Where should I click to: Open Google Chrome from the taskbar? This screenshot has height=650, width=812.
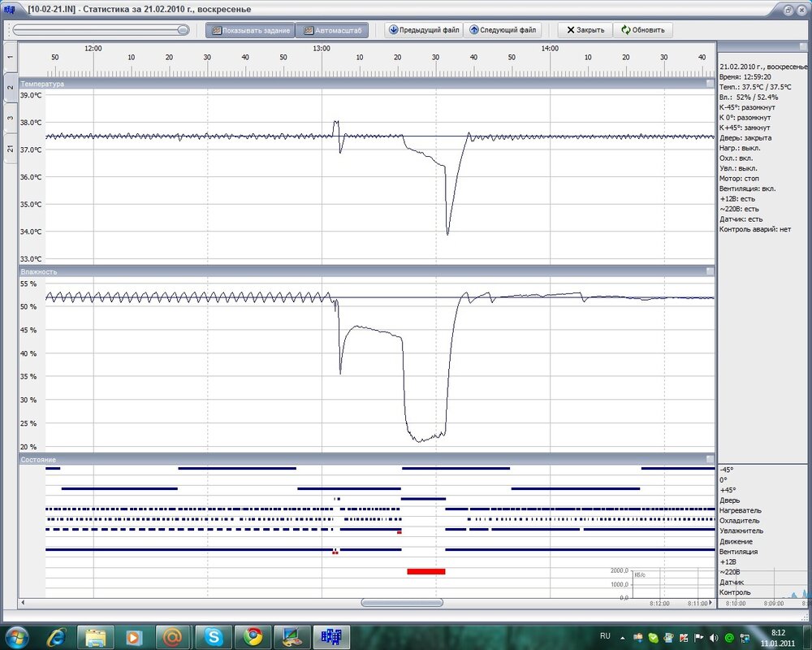[x=253, y=636]
